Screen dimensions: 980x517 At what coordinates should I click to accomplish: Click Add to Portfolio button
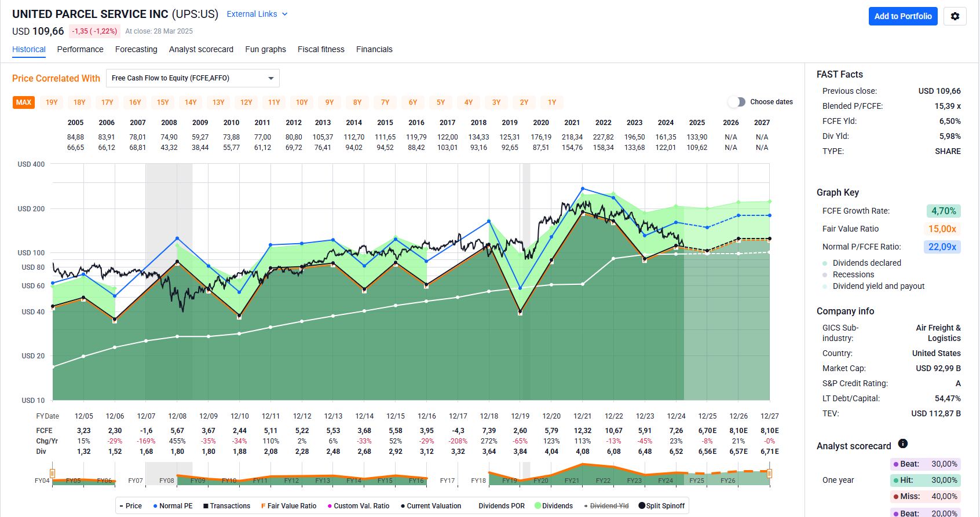(x=902, y=16)
